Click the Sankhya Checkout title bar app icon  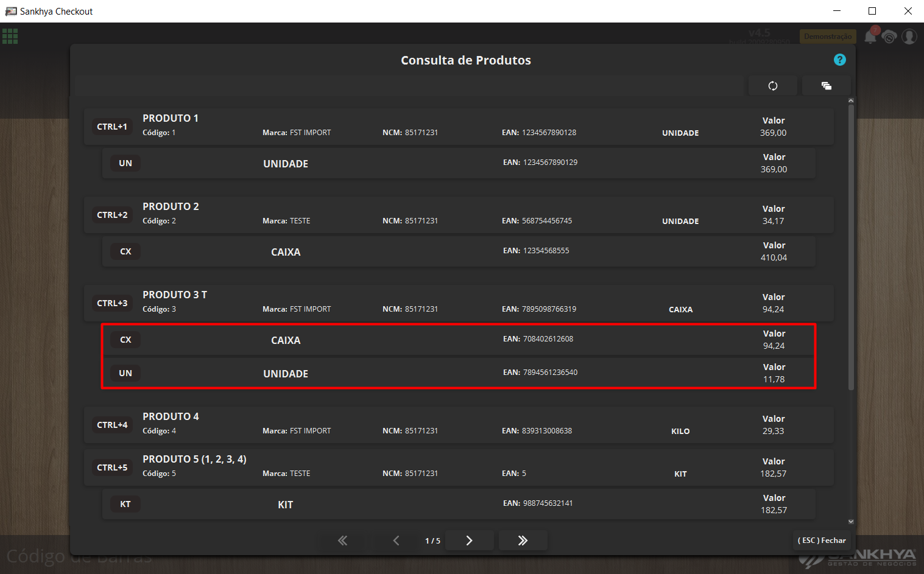10,11
